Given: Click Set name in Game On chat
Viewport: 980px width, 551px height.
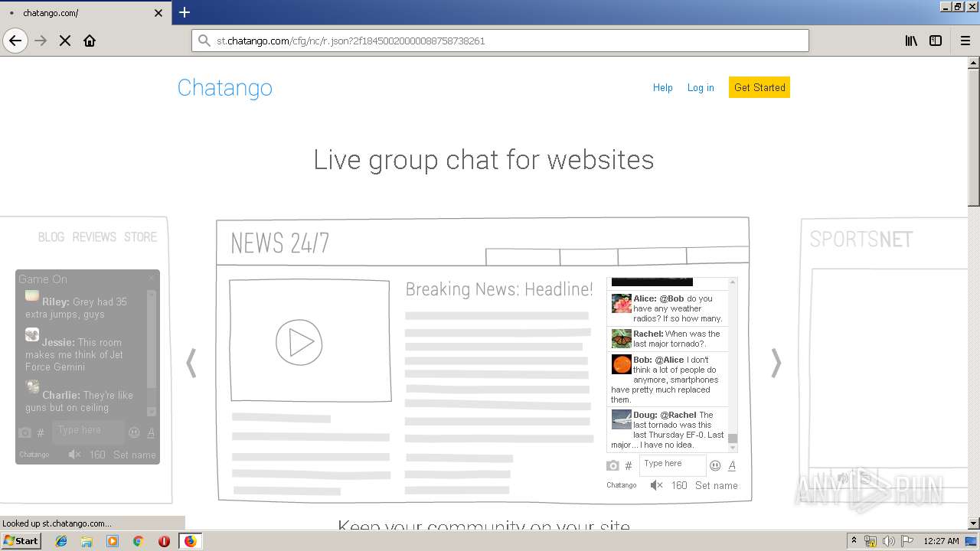Looking at the screenshot, I should click(135, 455).
